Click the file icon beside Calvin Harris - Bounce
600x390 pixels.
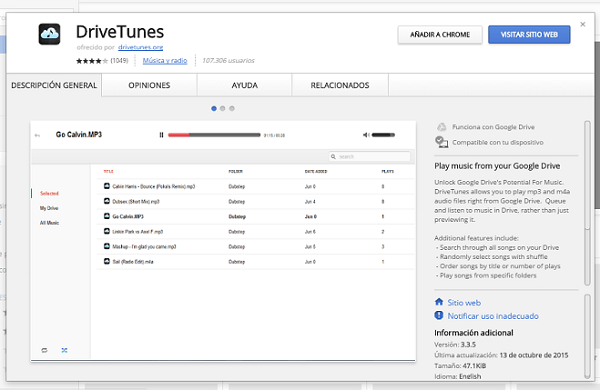[x=107, y=186]
